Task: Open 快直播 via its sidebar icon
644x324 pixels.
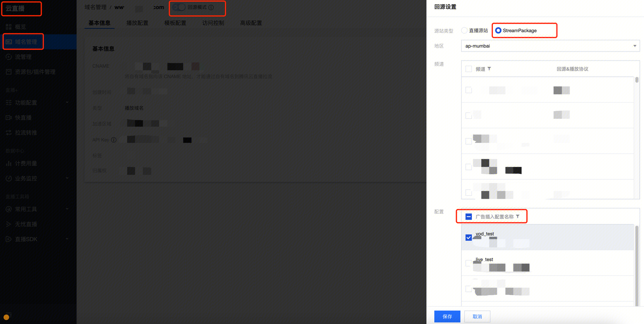Action: (9, 118)
